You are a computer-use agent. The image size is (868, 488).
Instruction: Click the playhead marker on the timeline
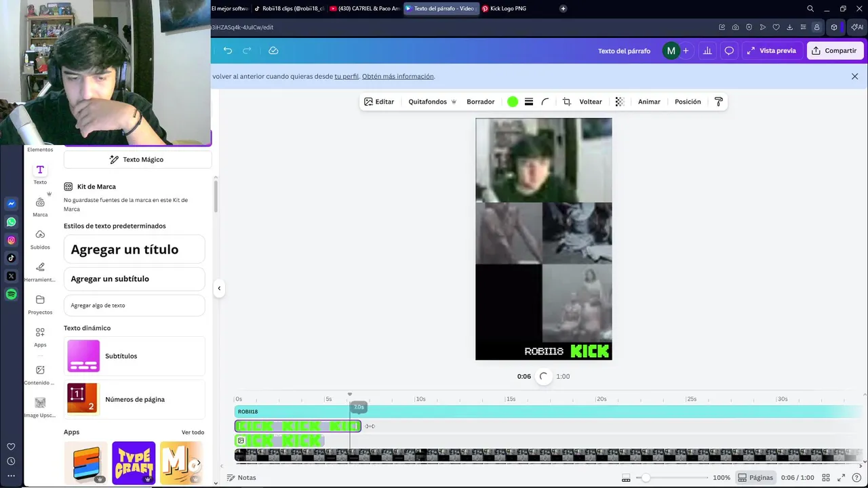coord(350,394)
